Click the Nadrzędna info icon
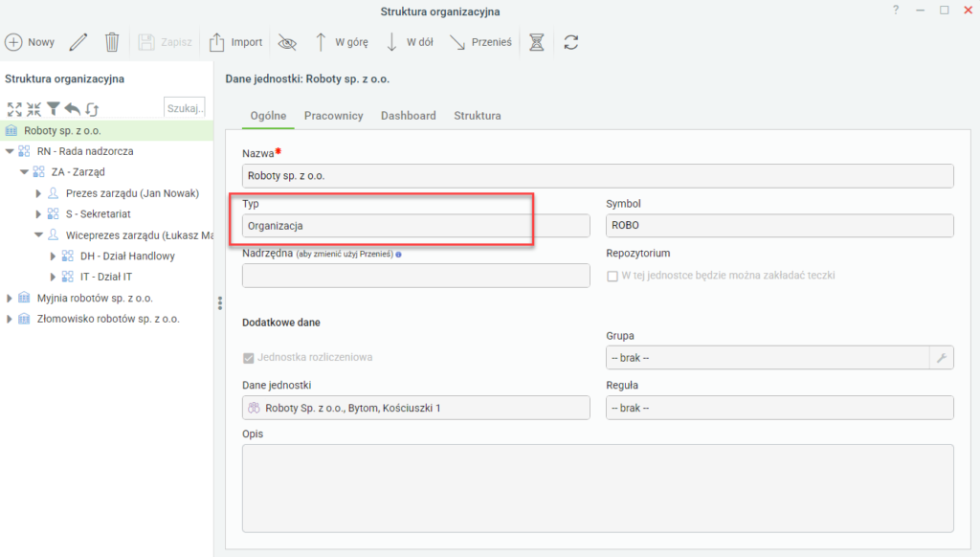 coord(399,255)
